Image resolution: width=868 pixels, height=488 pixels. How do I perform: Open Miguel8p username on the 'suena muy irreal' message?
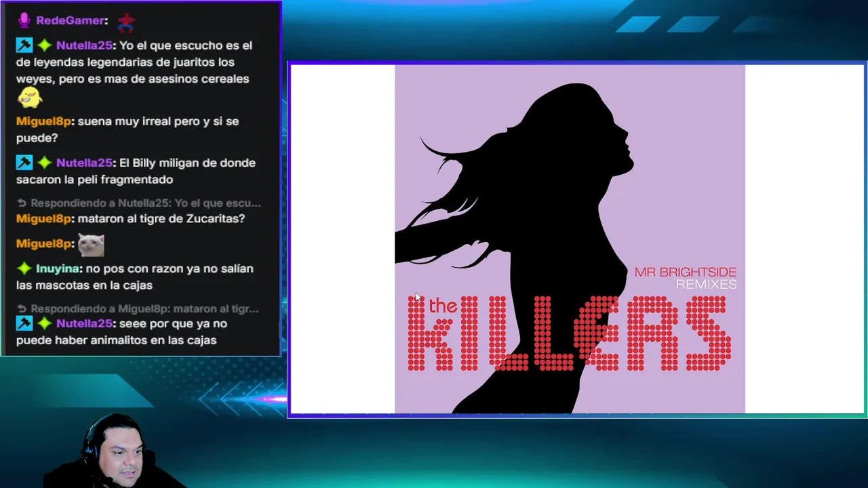tap(43, 121)
